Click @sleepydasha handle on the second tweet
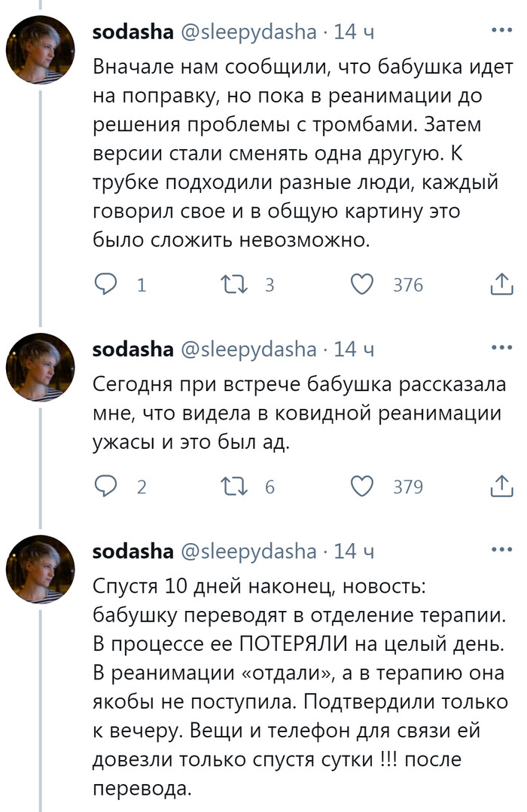Image resolution: width=527 pixels, height=812 pixels. pos(249,350)
